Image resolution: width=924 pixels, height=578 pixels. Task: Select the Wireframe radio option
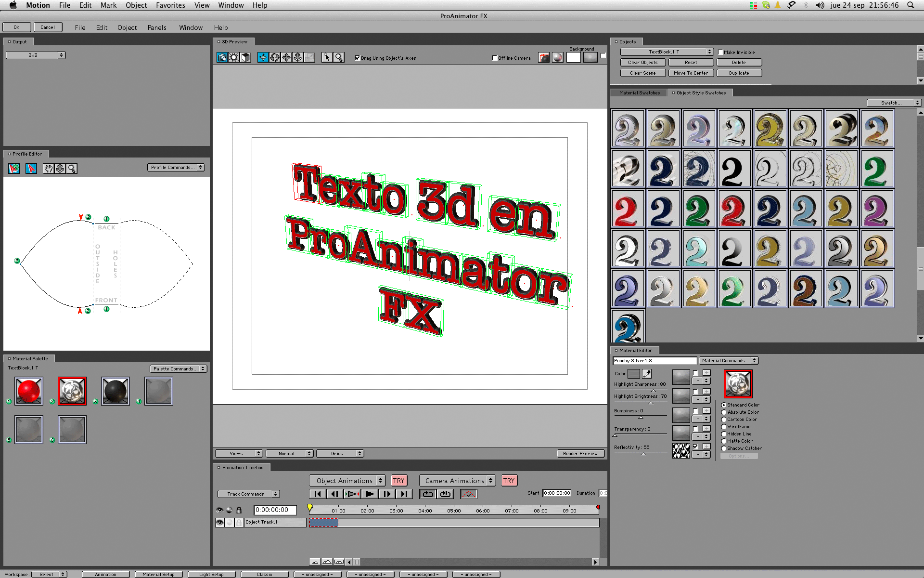(x=724, y=427)
